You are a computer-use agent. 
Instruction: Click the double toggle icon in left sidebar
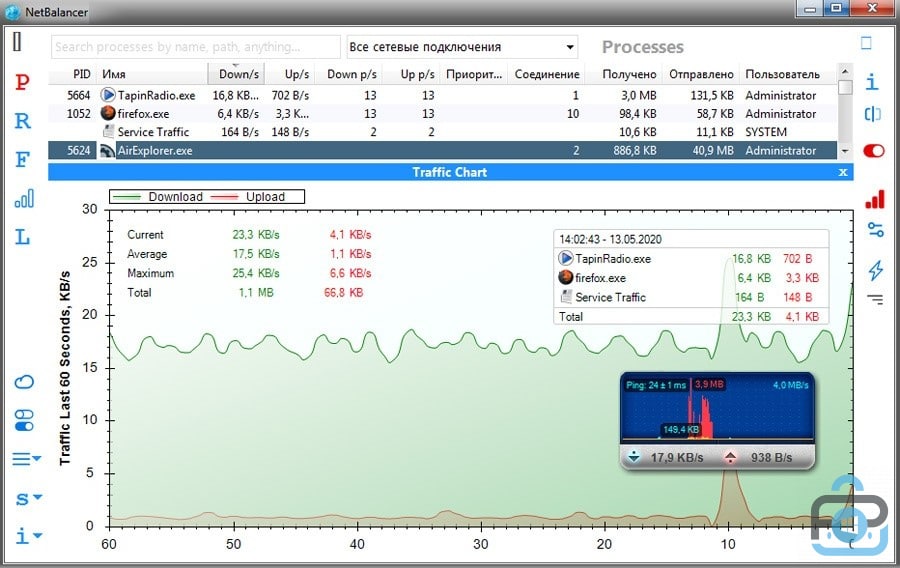pyautogui.click(x=24, y=421)
